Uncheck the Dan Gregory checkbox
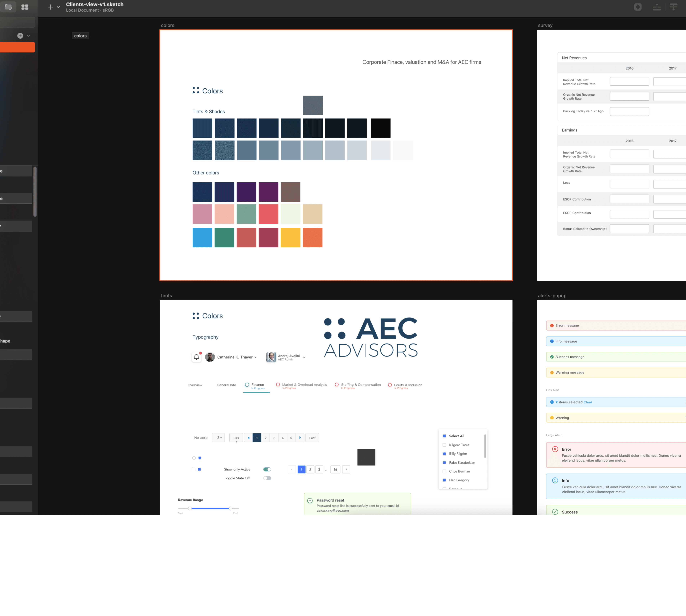This screenshot has height=616, width=686. click(x=444, y=480)
